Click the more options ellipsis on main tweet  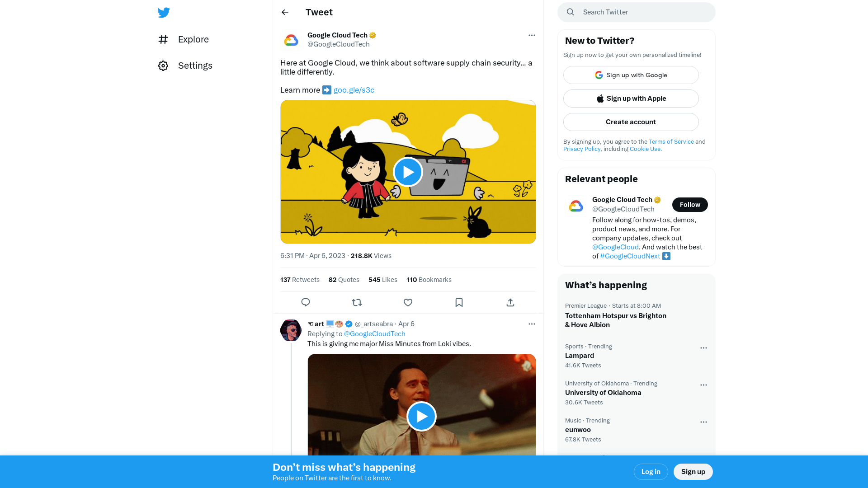532,35
